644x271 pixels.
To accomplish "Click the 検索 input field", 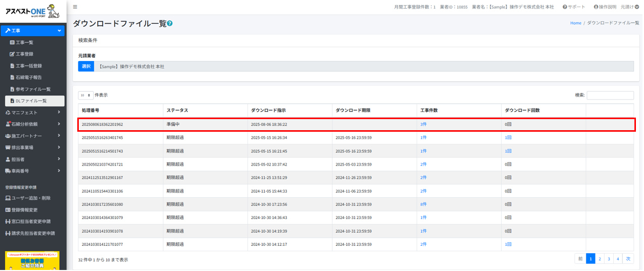I will coord(610,95).
